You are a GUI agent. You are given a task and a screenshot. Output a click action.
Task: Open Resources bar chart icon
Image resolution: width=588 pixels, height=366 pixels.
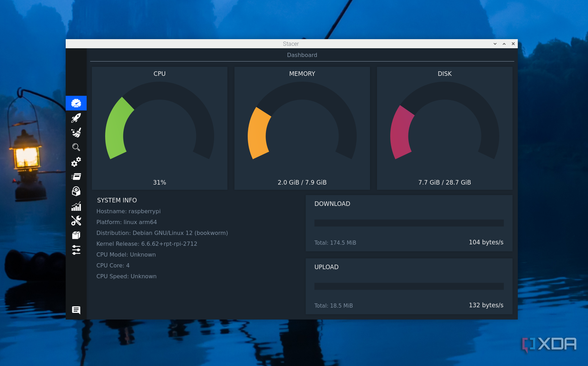pyautogui.click(x=76, y=206)
